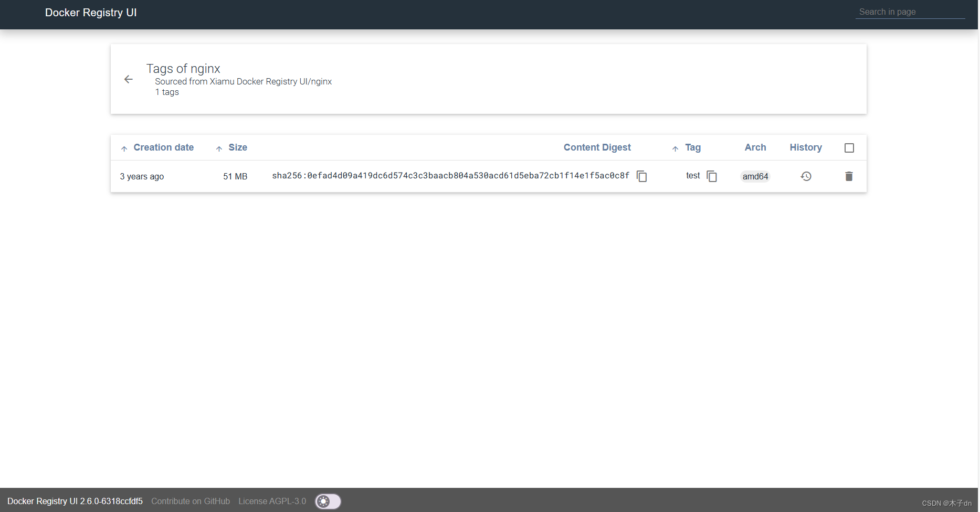Copy the test tag pull command

712,176
